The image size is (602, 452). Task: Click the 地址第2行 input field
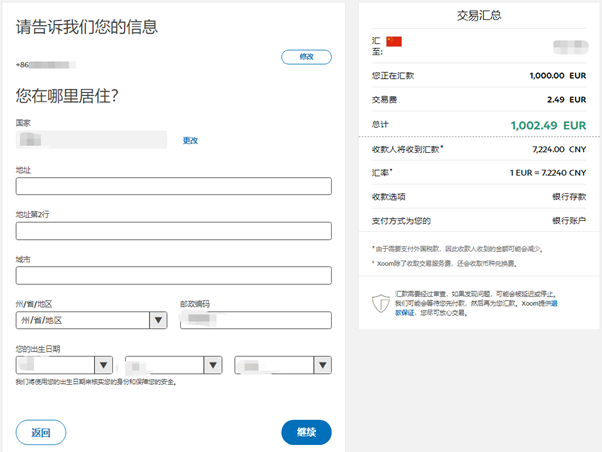[173, 231]
